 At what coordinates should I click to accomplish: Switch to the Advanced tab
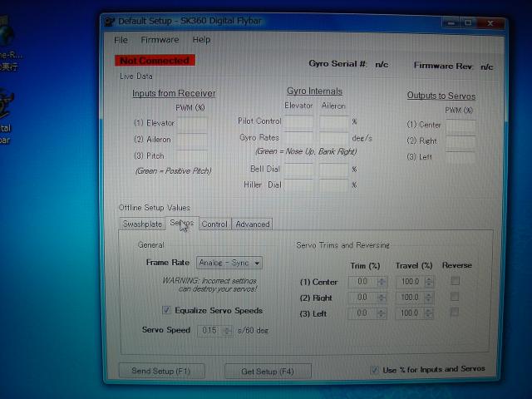(x=252, y=224)
